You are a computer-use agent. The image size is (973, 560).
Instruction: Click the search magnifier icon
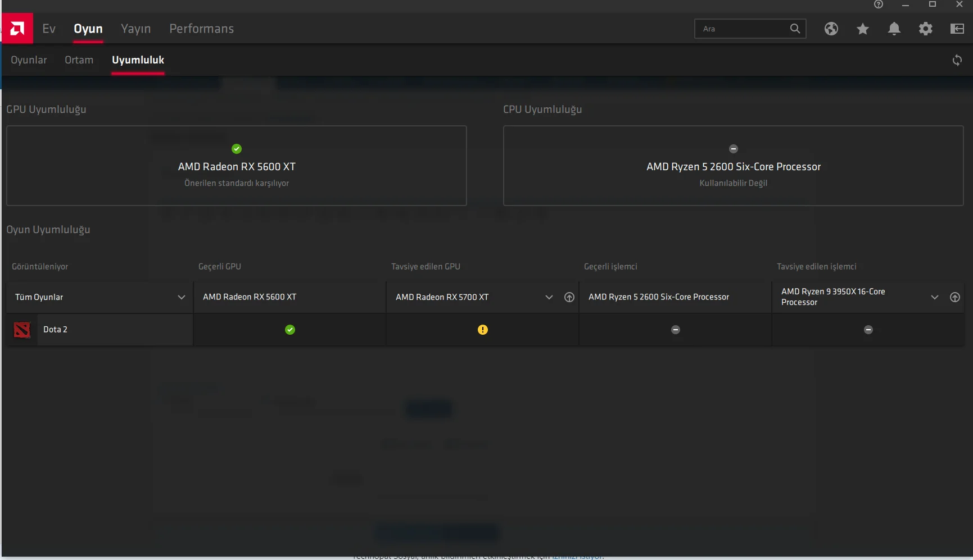pyautogui.click(x=795, y=29)
